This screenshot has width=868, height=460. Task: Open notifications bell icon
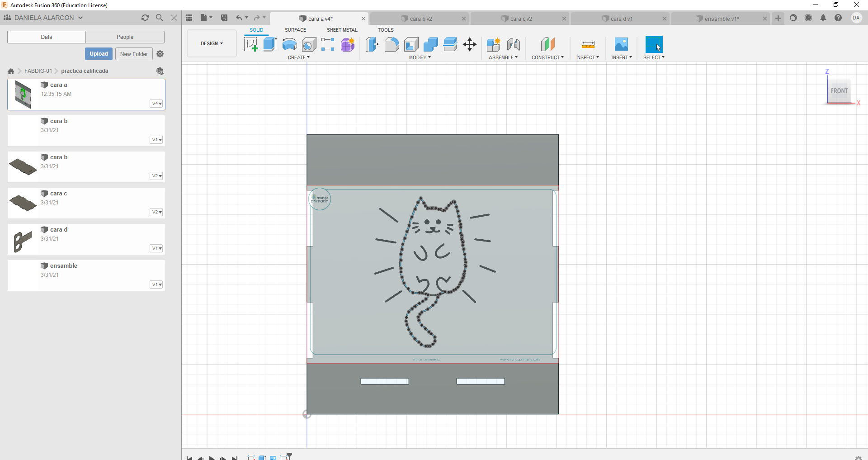tap(823, 18)
